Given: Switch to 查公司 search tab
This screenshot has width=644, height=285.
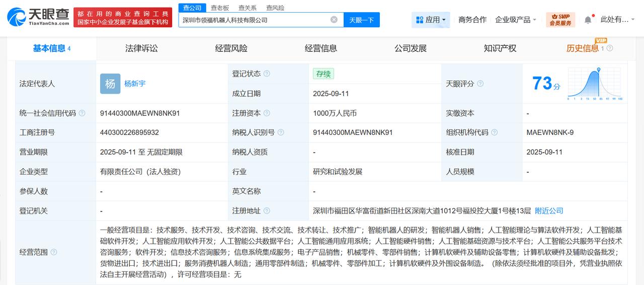Looking at the screenshot, I should pos(192,8).
